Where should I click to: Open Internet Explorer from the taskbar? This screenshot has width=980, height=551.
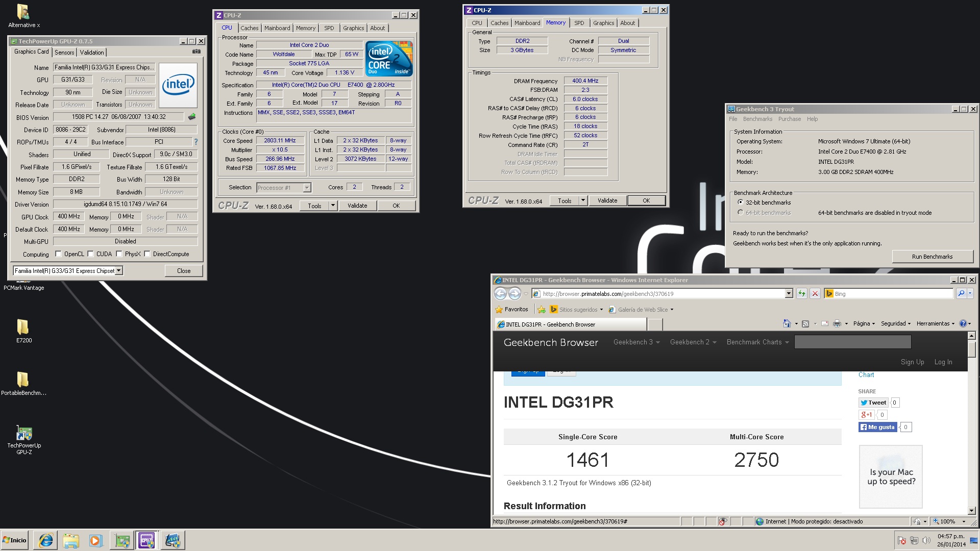tap(46, 540)
